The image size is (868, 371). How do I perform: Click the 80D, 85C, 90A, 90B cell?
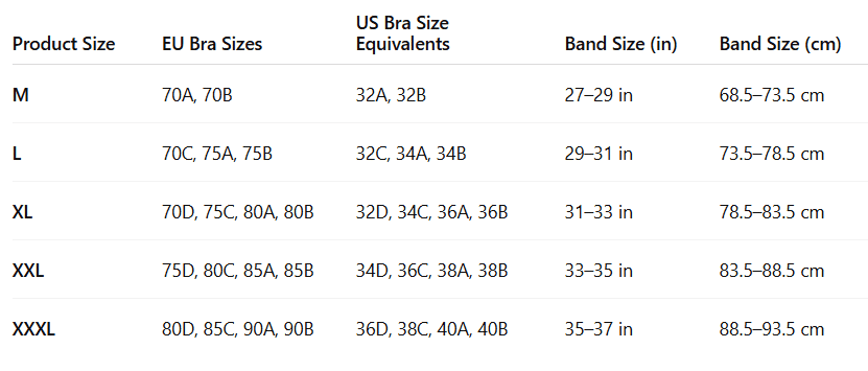pos(238,329)
